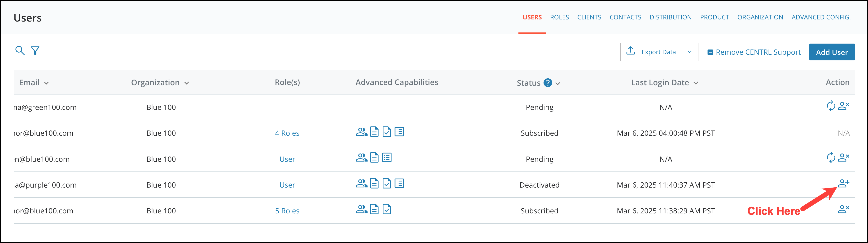Click the Add User button

832,52
